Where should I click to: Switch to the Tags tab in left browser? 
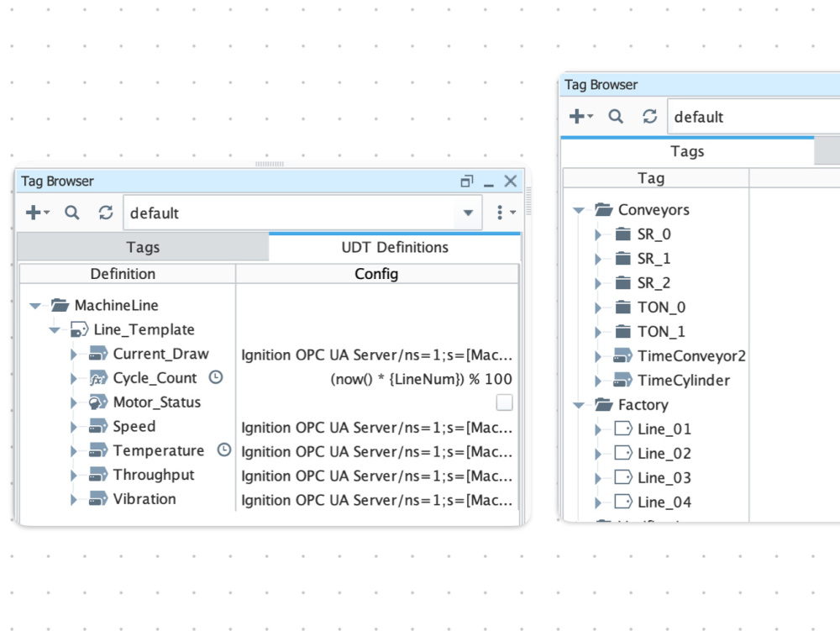point(143,247)
